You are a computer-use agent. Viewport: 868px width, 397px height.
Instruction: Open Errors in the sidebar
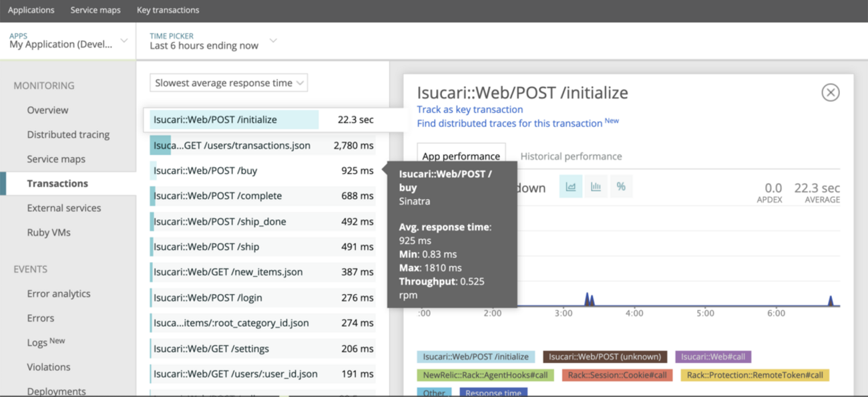41,318
